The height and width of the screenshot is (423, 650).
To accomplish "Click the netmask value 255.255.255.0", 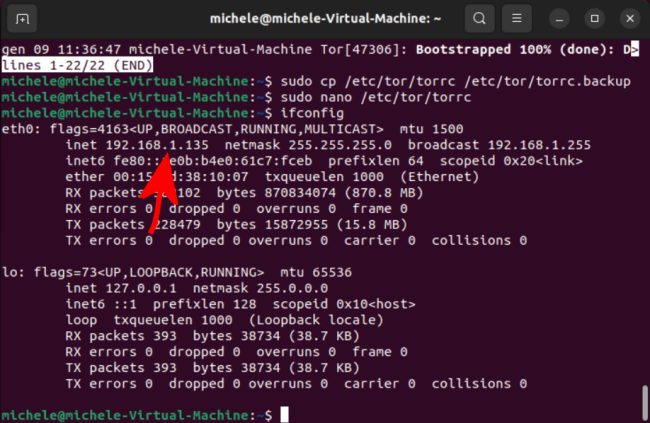I will (340, 145).
